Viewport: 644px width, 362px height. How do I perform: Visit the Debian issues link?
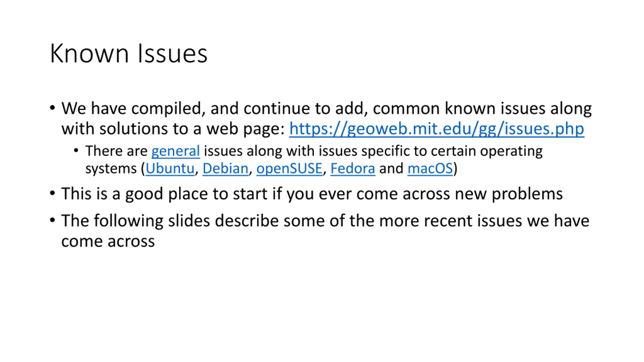coord(225,168)
